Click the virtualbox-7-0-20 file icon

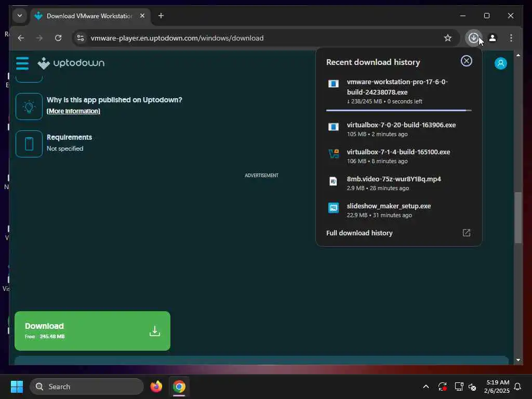333,127
